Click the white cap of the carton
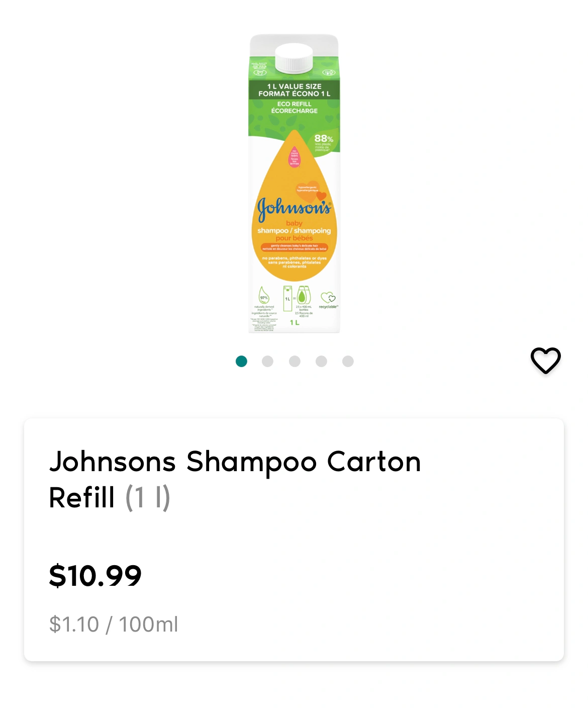Viewport: 588px width, 710px height. point(294,58)
